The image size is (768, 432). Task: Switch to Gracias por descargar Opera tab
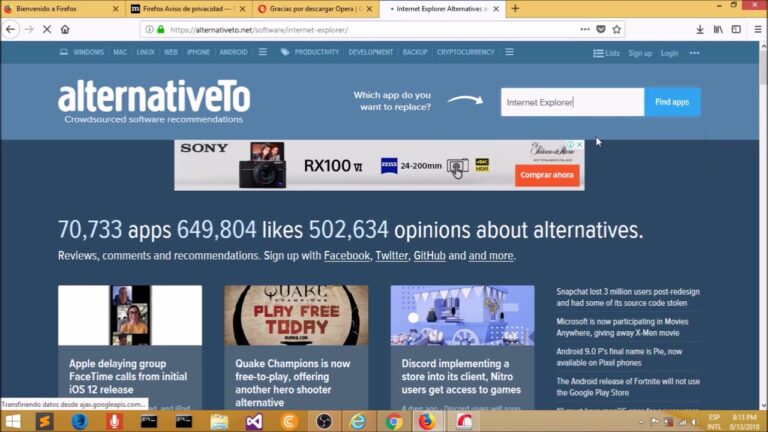[316, 9]
